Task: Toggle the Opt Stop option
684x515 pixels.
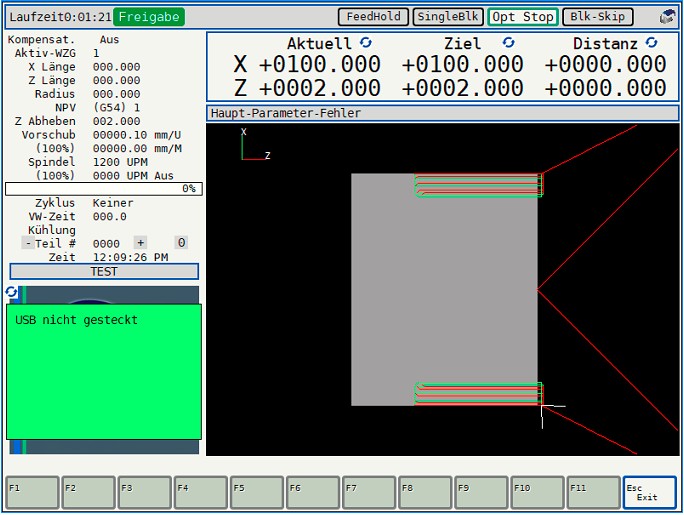Action: tap(523, 17)
